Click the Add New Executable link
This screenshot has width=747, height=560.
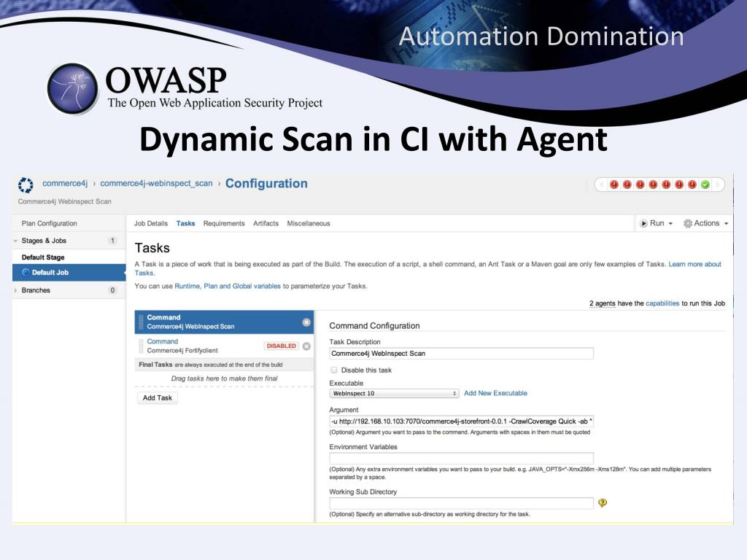(x=495, y=393)
